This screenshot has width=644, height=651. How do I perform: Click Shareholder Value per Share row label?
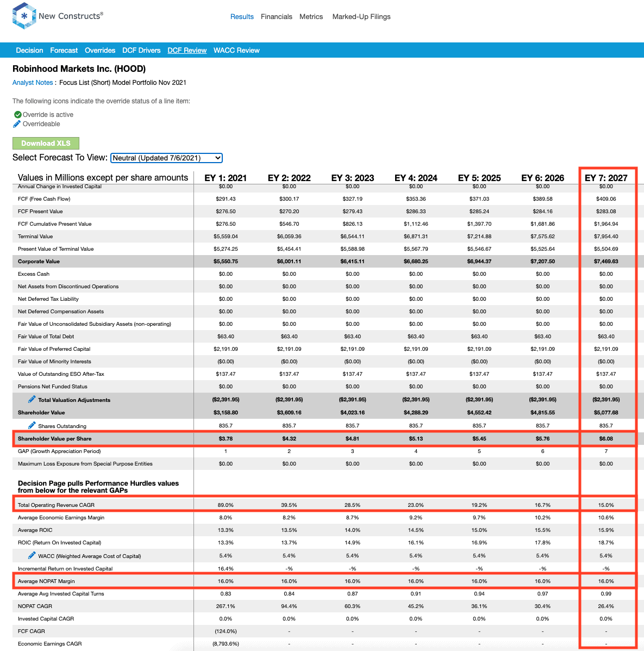[55, 438]
